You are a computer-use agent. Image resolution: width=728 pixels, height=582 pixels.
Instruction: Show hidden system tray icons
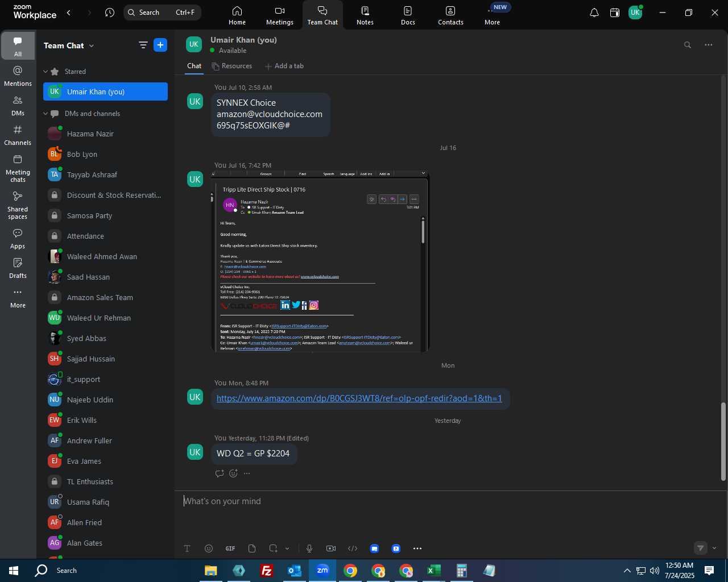(x=627, y=571)
